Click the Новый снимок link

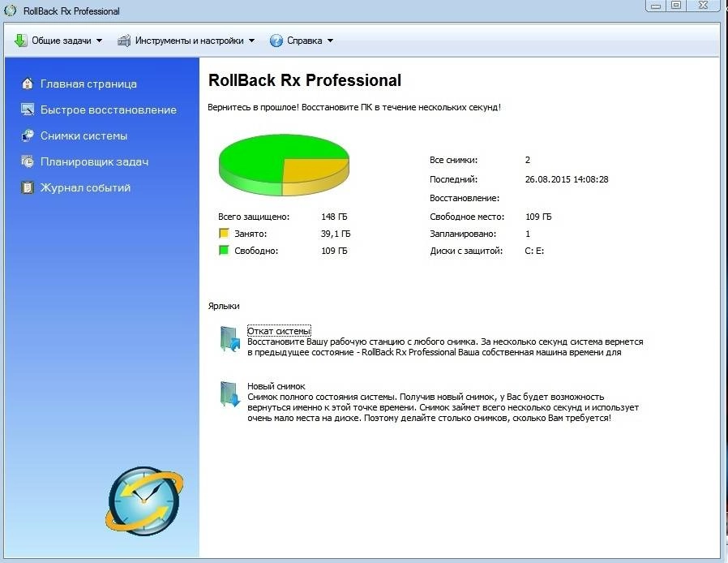point(276,386)
